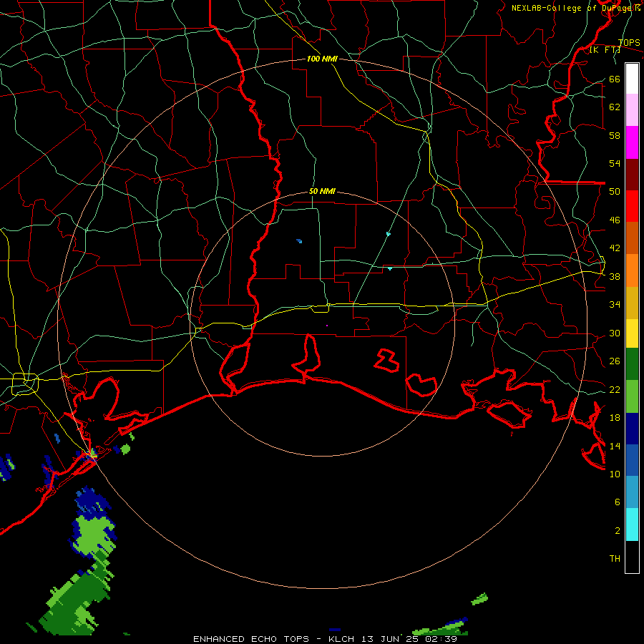Click the legend value "26"

(x=615, y=361)
